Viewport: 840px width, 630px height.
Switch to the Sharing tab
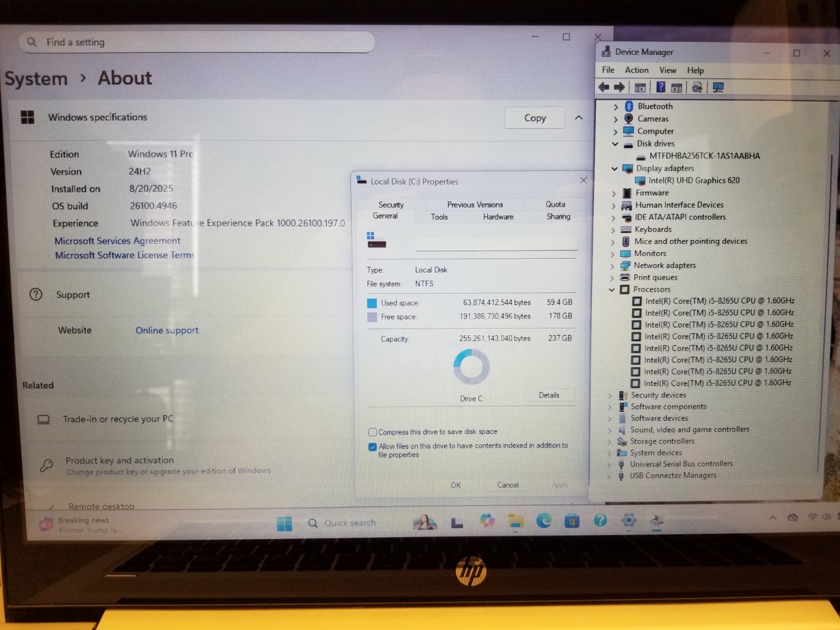(x=558, y=216)
